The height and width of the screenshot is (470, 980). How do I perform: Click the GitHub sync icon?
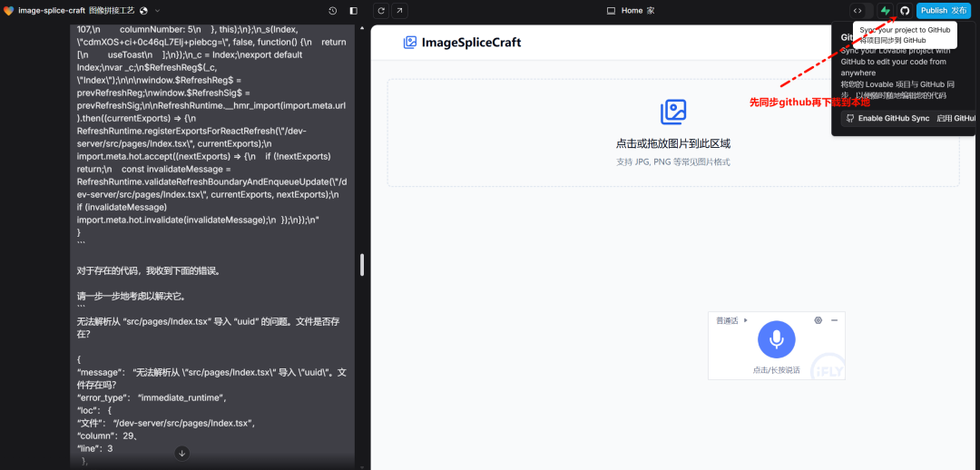click(905, 11)
